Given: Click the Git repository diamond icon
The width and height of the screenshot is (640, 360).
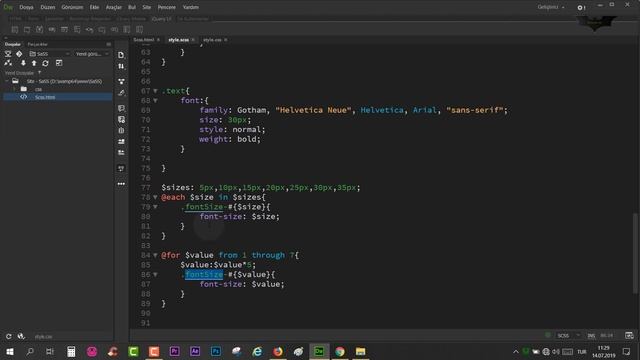Looking at the screenshot, I should point(19,54).
